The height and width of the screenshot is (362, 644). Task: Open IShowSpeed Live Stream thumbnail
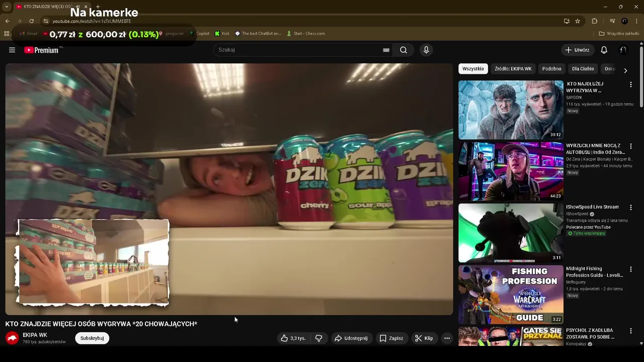[x=511, y=233]
